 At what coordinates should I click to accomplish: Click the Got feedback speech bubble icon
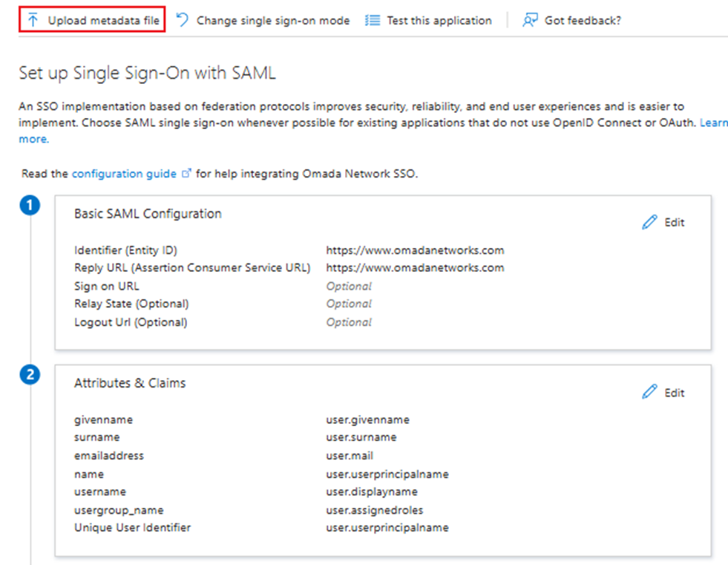pos(529,20)
